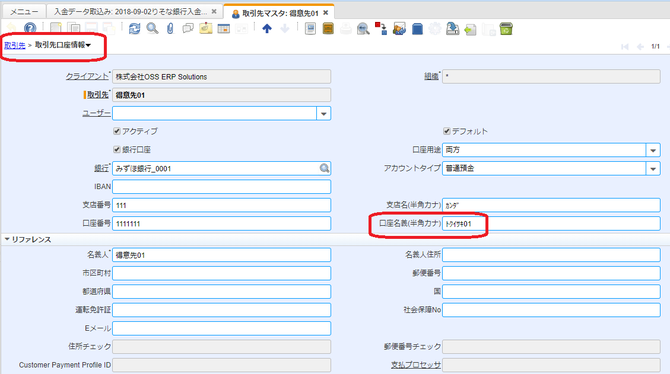Refresh the record with Refresh icon
This screenshot has width=670, height=374.
coord(134,29)
